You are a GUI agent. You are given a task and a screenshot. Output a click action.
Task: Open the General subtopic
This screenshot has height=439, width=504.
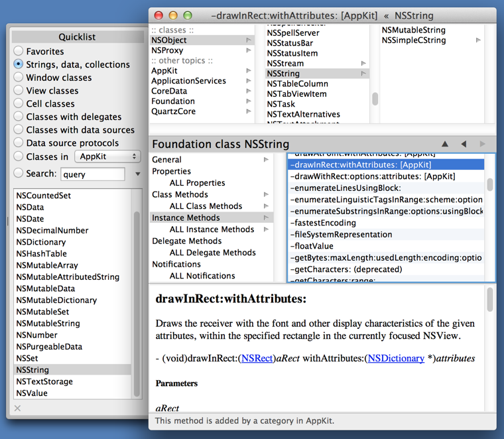tap(211, 159)
